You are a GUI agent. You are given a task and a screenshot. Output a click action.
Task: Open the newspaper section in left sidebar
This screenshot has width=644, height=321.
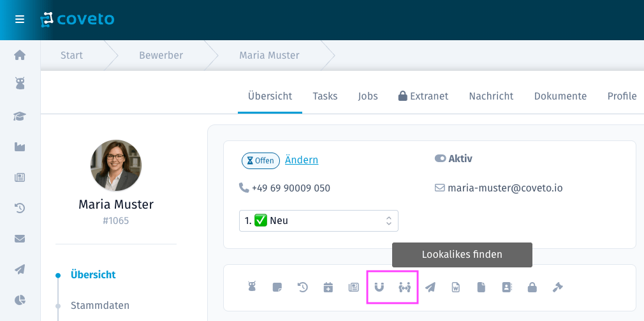coord(20,177)
